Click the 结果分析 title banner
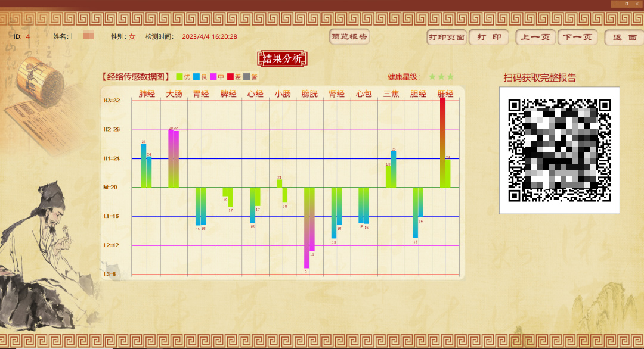 point(282,58)
